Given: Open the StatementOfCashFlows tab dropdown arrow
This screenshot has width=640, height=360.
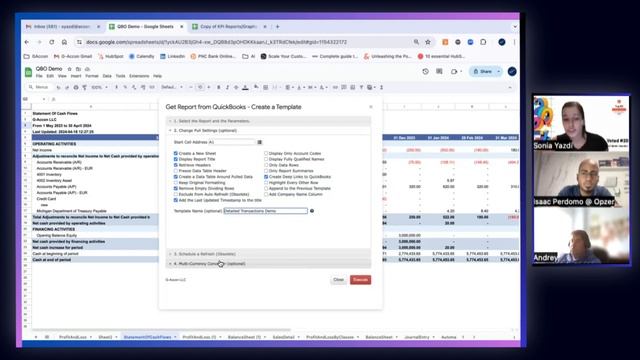Looking at the screenshot, I should point(175,337).
